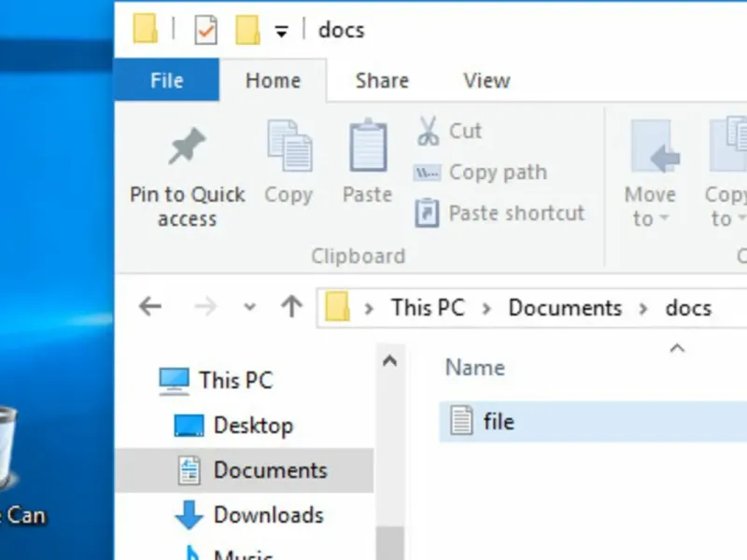Viewport: 747px width, 560px height.
Task: Click Copy path in the ribbon
Action: point(481,172)
